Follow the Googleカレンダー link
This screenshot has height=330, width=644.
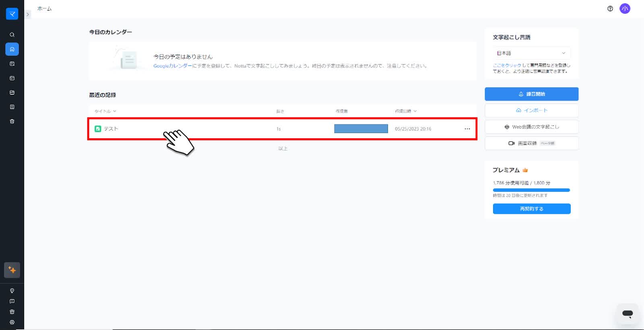click(x=173, y=66)
